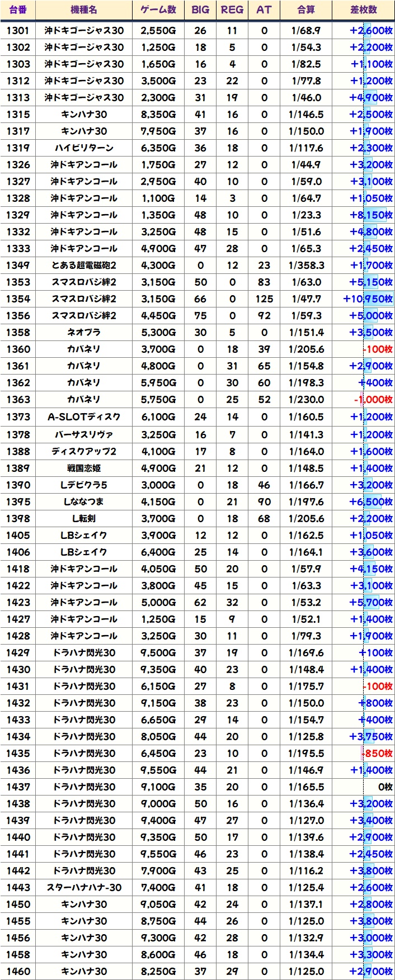Select the REG column header
This screenshot has width=395, height=980.
pyautogui.click(x=232, y=10)
